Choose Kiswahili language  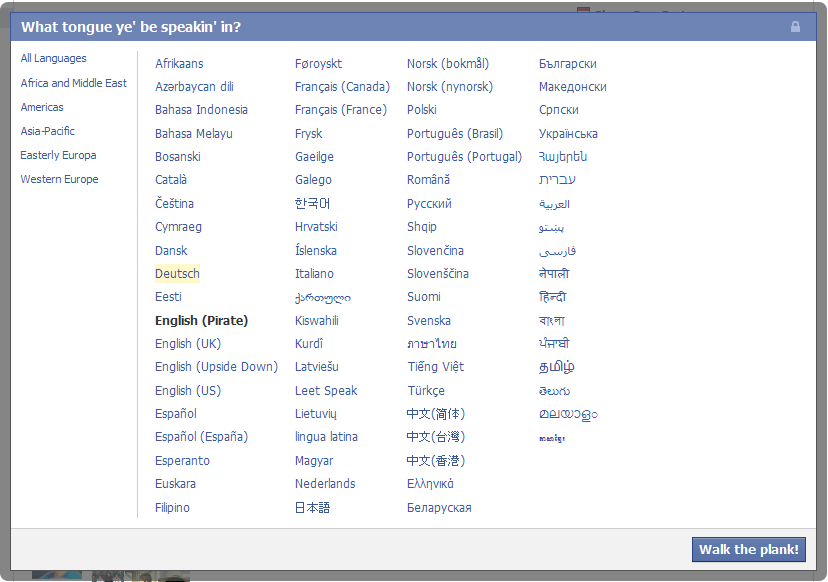[x=317, y=321]
